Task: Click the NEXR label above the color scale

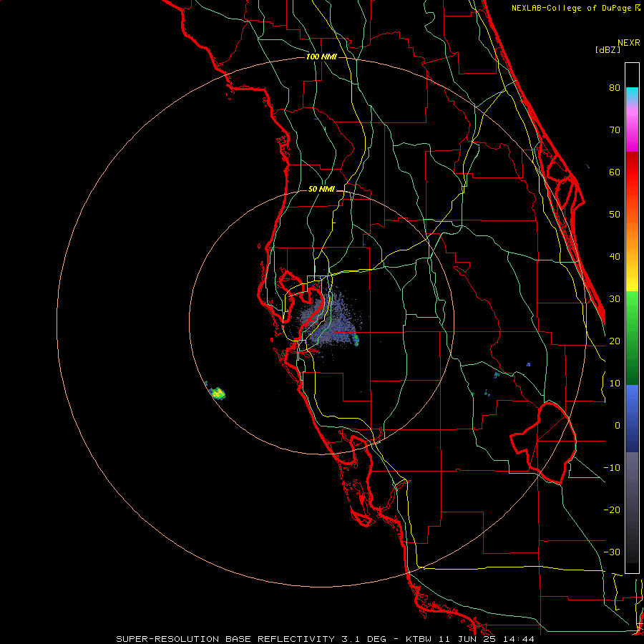Action: pyautogui.click(x=629, y=43)
